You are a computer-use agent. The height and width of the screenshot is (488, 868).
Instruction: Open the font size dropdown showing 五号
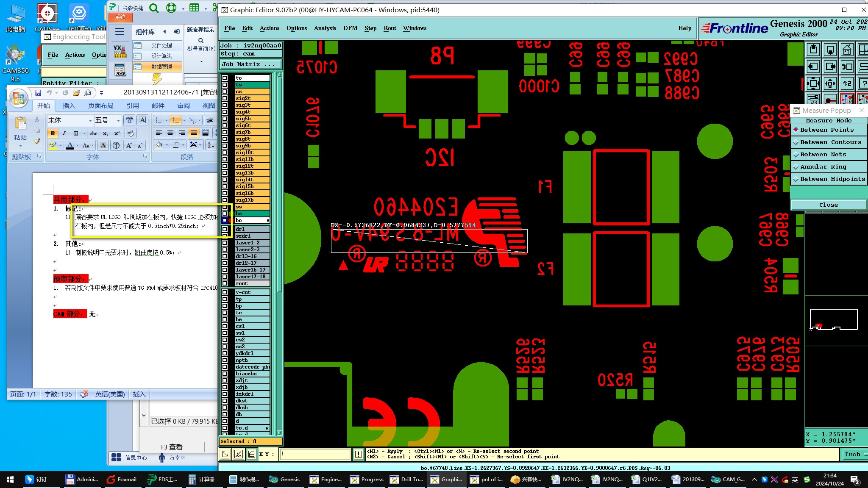tap(118, 120)
